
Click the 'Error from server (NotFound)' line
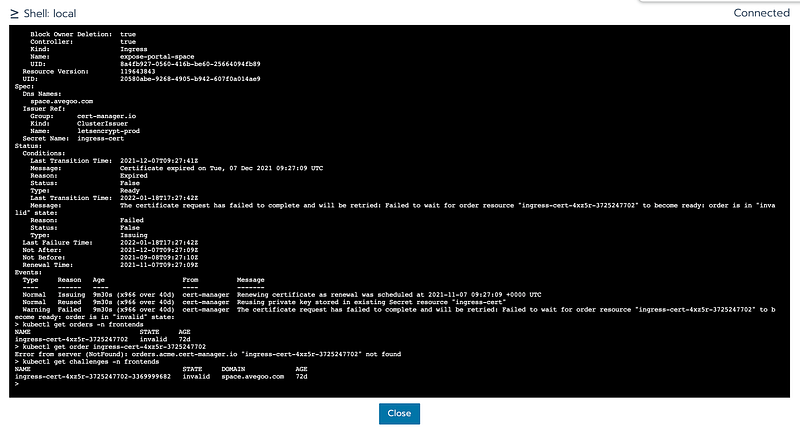(208, 354)
